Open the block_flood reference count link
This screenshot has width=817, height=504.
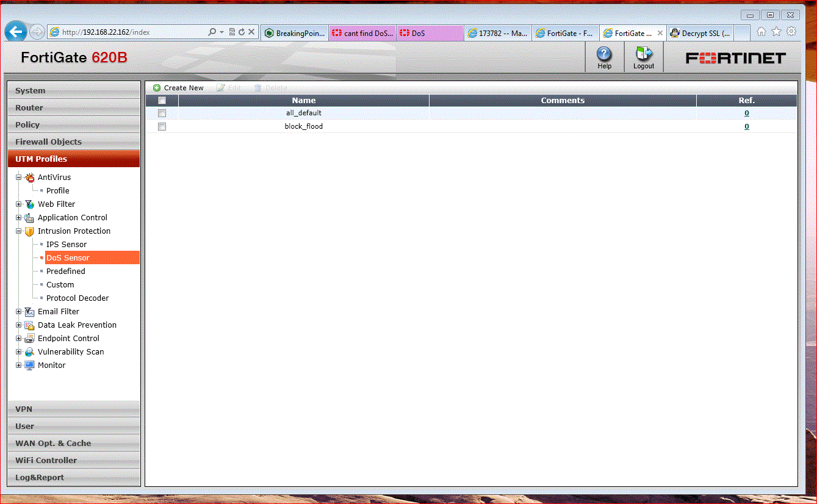tap(747, 126)
